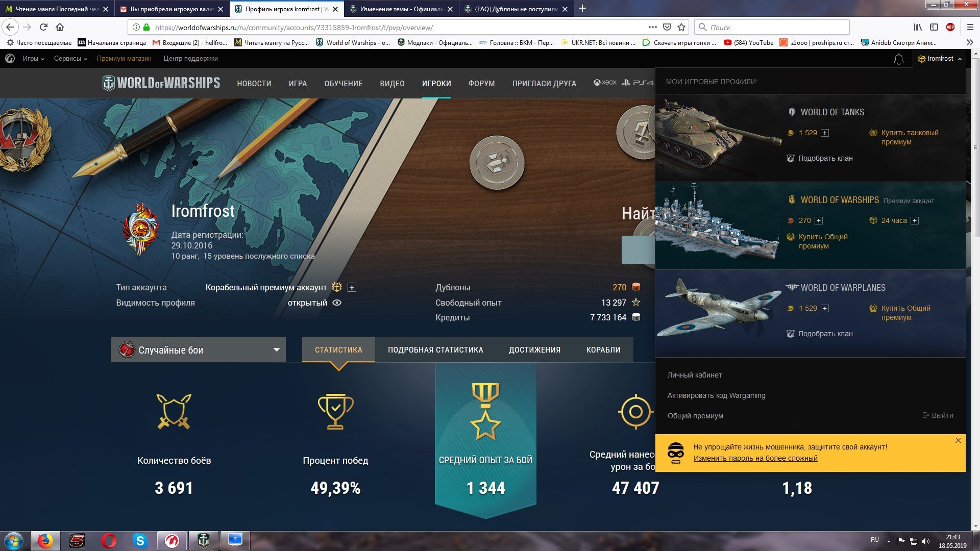The image size is (980, 551).
Task: Click Купить Общий премиум under World of Warships
Action: [x=823, y=241]
